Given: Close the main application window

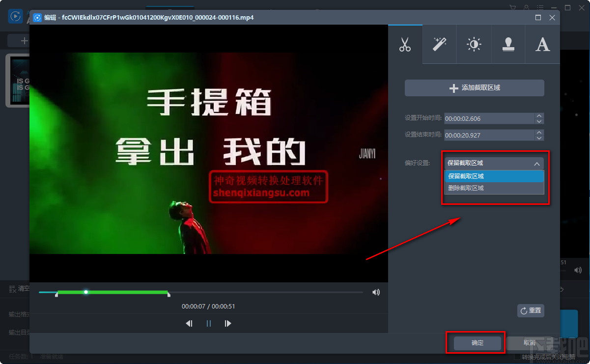Looking at the screenshot, I should point(582,8).
